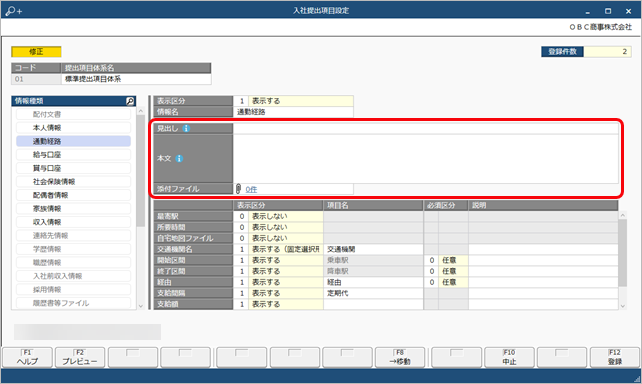This screenshot has width=642, height=384.
Task: Select 通勤経路 list item
Action: point(73,141)
